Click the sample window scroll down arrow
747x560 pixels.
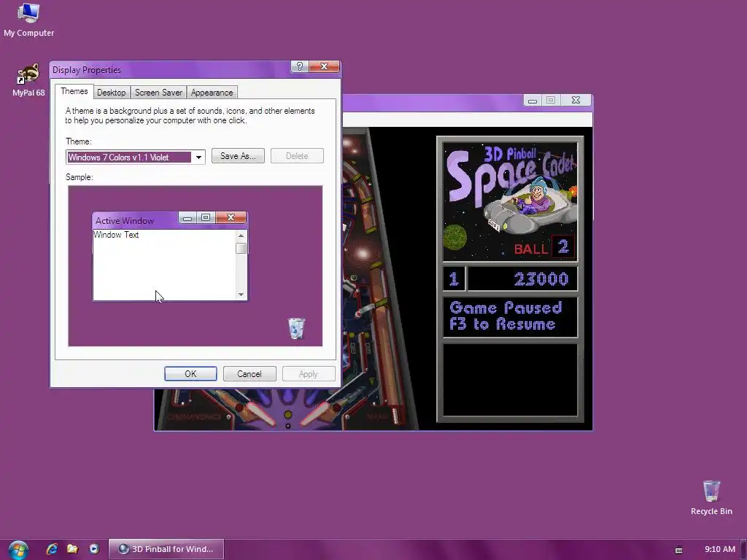(x=241, y=295)
